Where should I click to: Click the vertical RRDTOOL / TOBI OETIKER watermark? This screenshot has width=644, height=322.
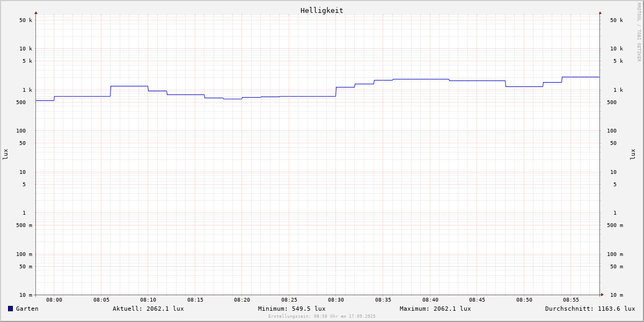pyautogui.click(x=639, y=32)
